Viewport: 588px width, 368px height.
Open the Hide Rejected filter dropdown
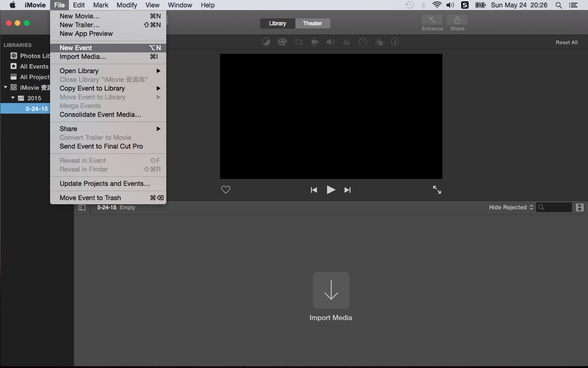pos(511,207)
